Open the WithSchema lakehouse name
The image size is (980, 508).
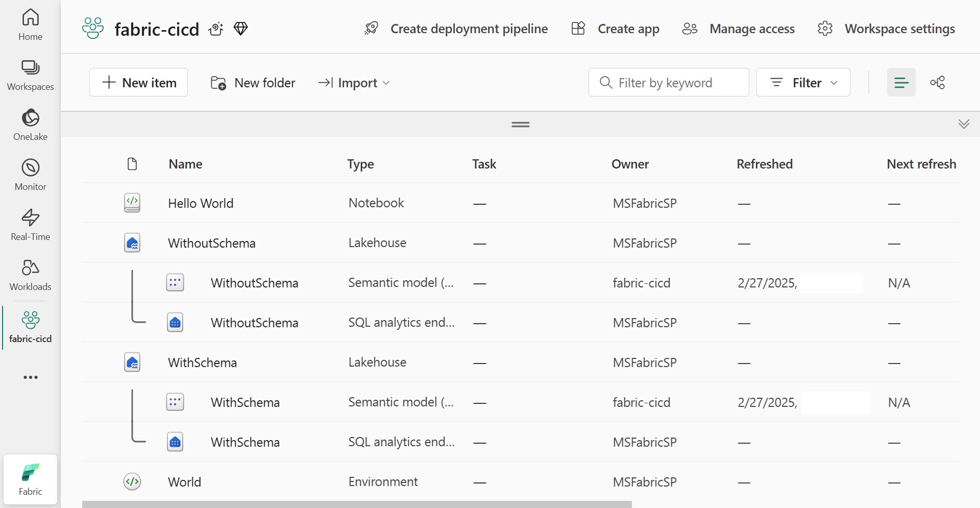[203, 362]
